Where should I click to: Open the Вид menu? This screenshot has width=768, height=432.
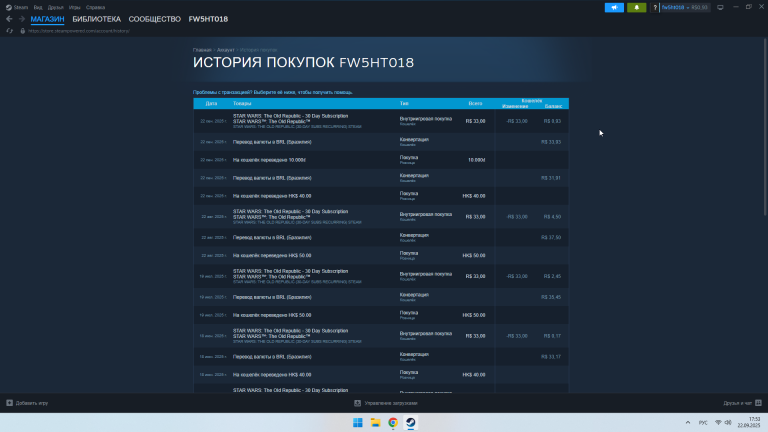[38, 7]
